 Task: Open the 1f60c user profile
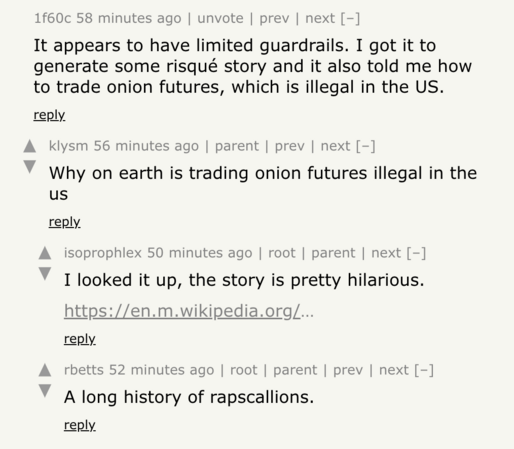[x=52, y=18]
